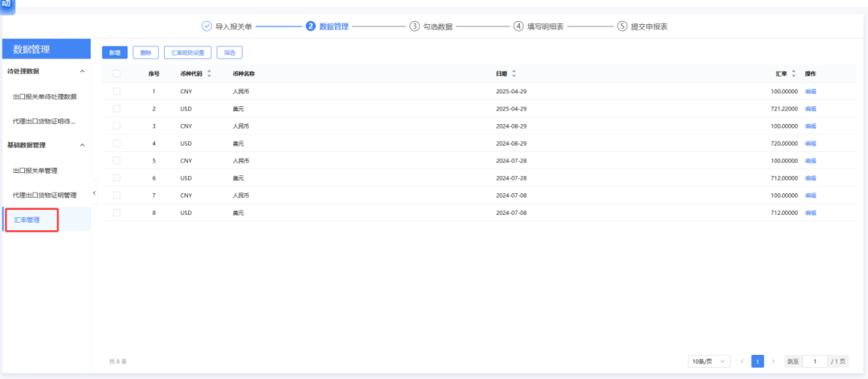This screenshot has height=379, width=868.
Task: Sort by 币种代码 using its sort arrows
Action: click(x=209, y=74)
